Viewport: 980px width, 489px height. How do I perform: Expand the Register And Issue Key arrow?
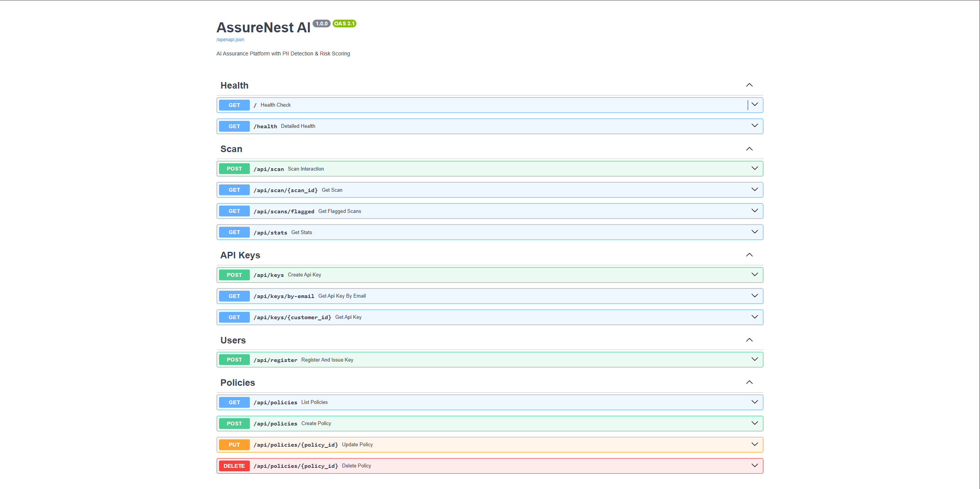754,359
